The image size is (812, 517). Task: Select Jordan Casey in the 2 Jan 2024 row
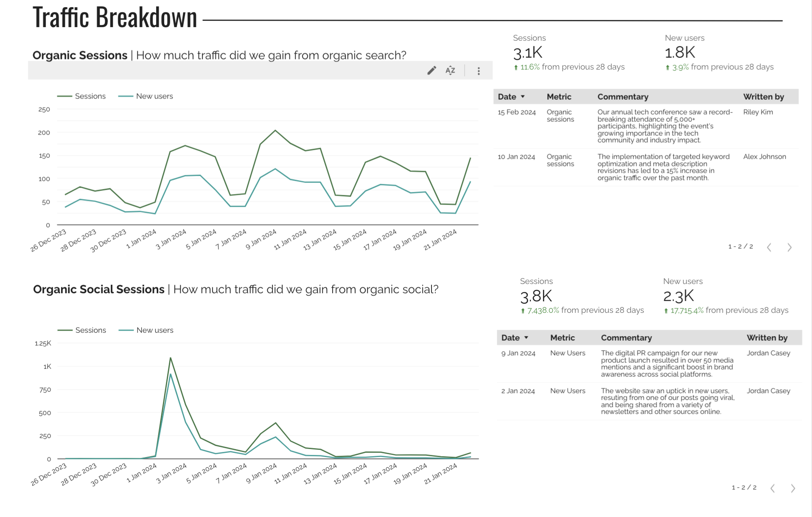coord(768,391)
